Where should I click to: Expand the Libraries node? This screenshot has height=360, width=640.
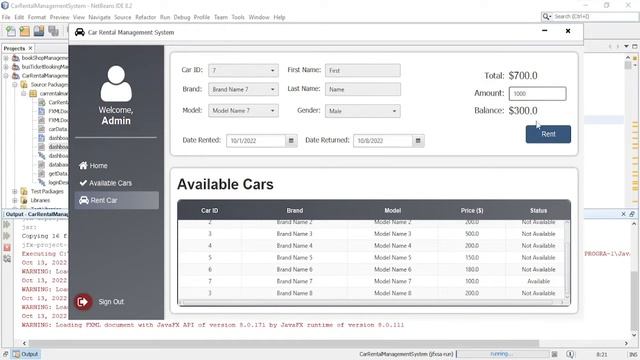[15, 200]
